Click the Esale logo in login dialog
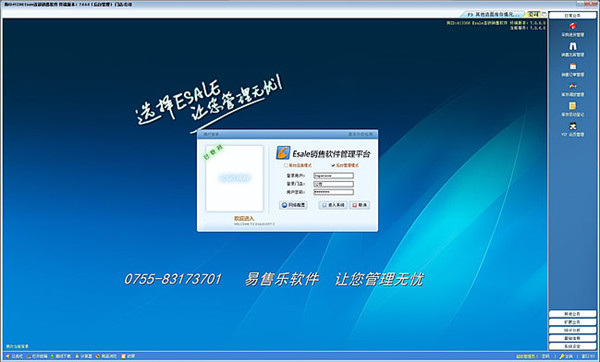600x362 pixels. [283, 153]
